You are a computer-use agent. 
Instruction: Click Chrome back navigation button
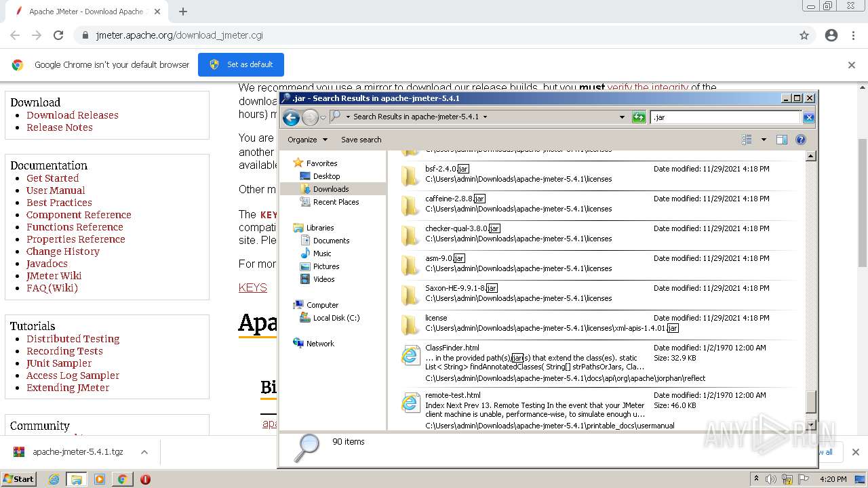15,35
